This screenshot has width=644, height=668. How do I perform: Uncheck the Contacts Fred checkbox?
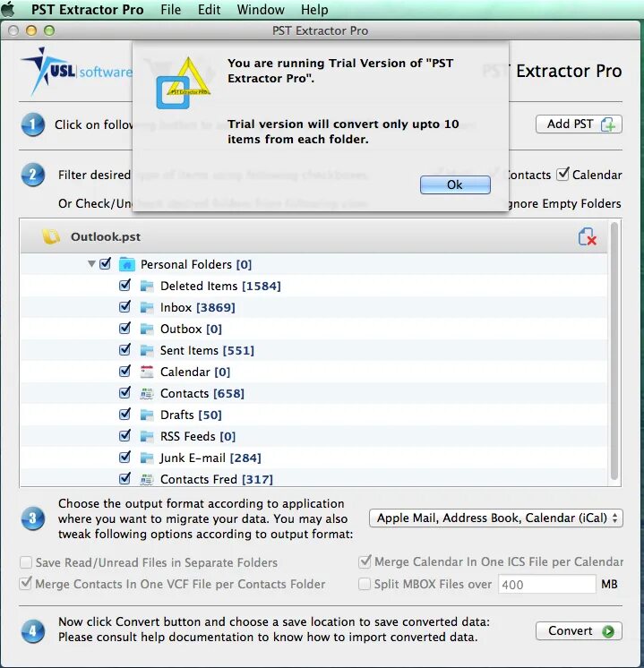point(125,478)
